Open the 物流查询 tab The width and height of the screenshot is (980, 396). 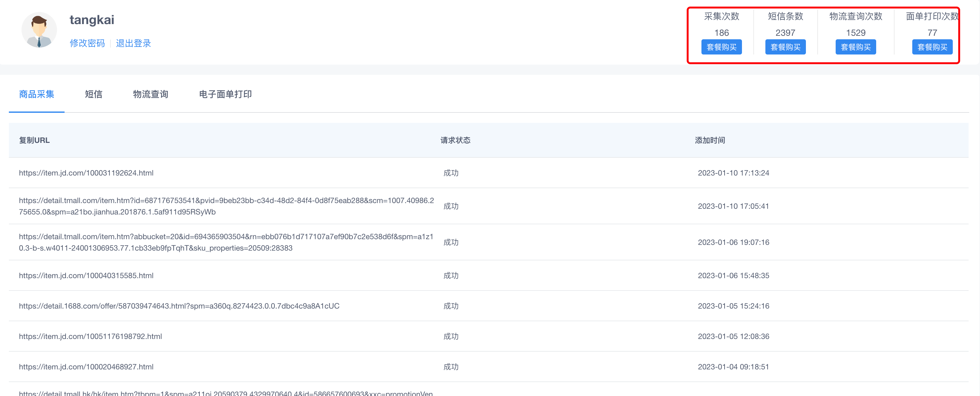point(151,94)
